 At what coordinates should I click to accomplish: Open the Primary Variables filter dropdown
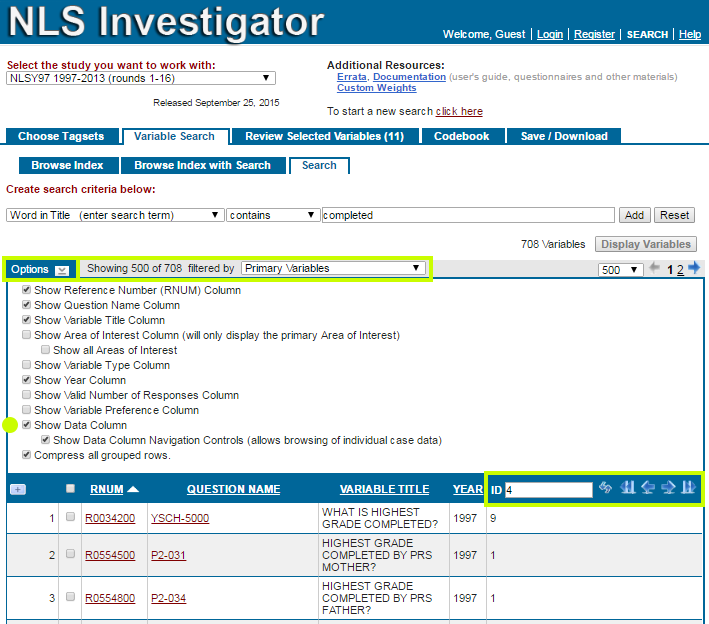point(333,268)
